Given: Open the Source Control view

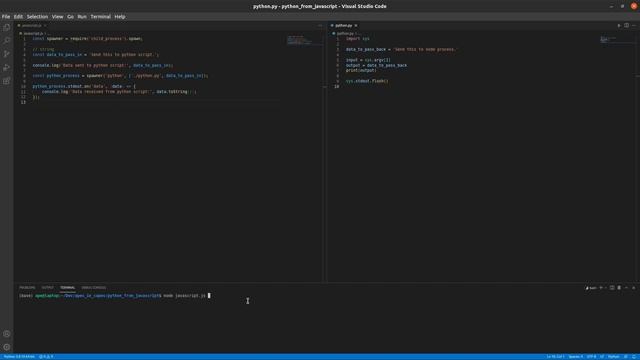Looking at the screenshot, I should 7,54.
